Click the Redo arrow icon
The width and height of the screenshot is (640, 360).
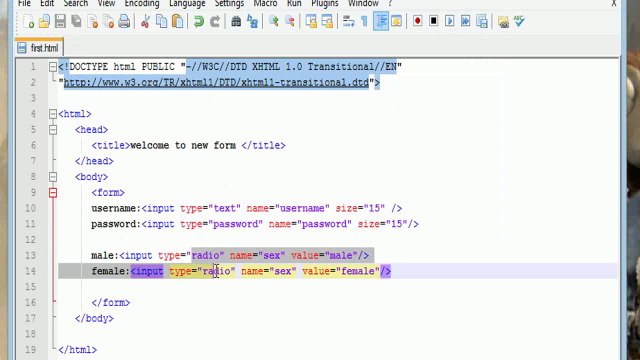pos(215,21)
